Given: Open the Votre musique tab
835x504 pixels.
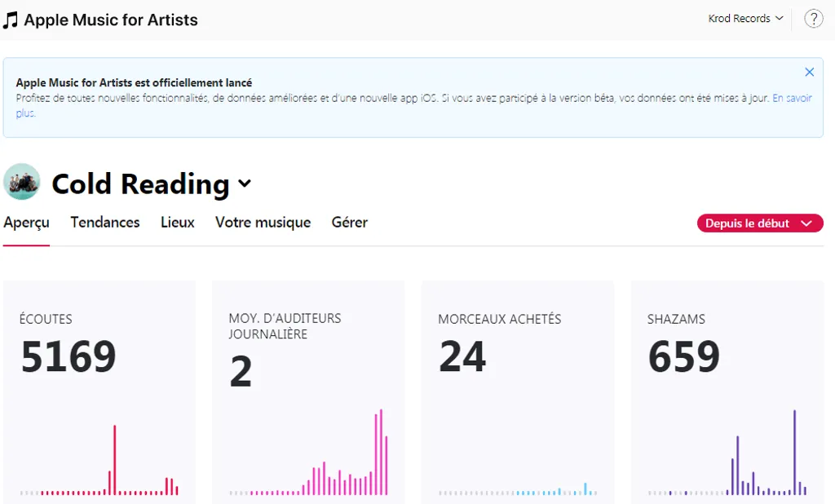Looking at the screenshot, I should (x=263, y=223).
